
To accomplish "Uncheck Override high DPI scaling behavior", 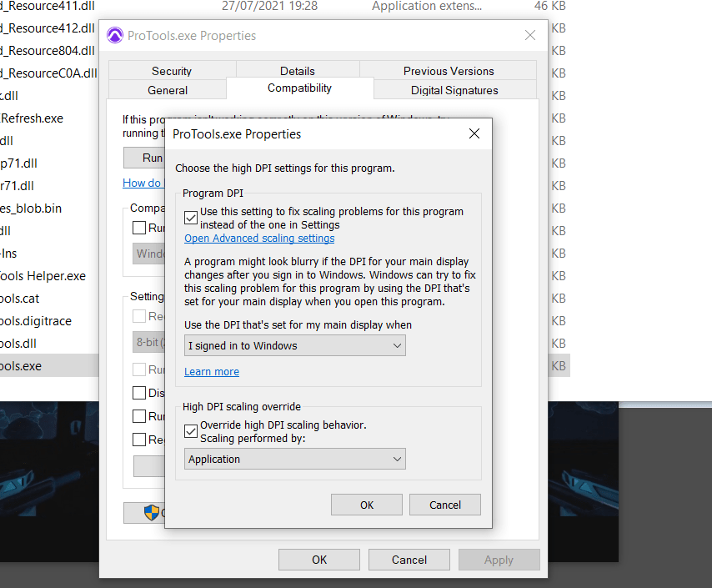I will (x=191, y=431).
